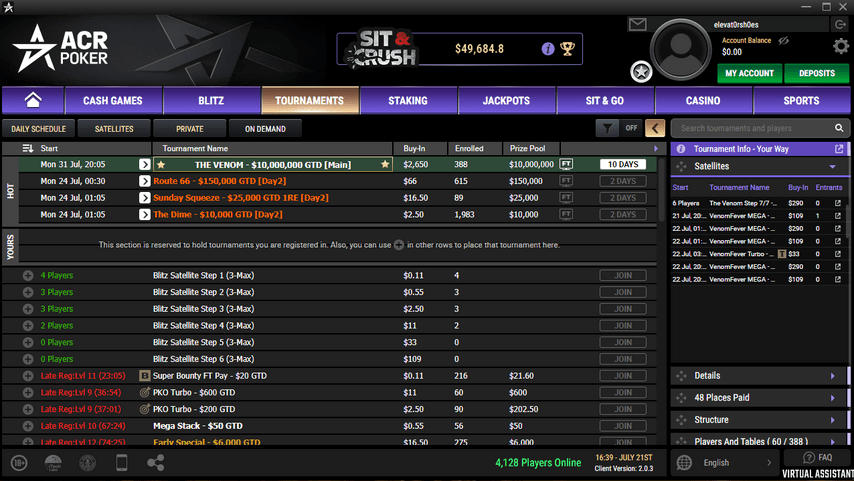This screenshot has width=854, height=481.
Task: Open Sit & Crush info icon
Action: [547, 49]
